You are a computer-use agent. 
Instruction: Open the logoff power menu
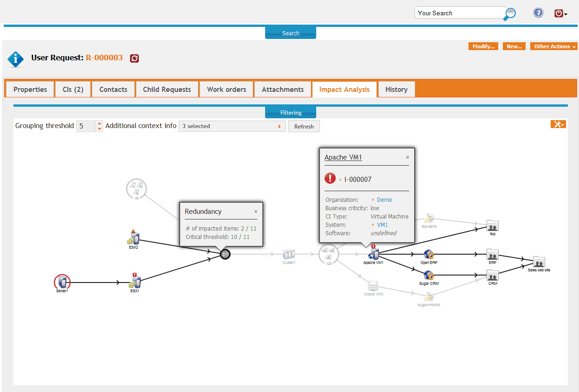[x=560, y=13]
